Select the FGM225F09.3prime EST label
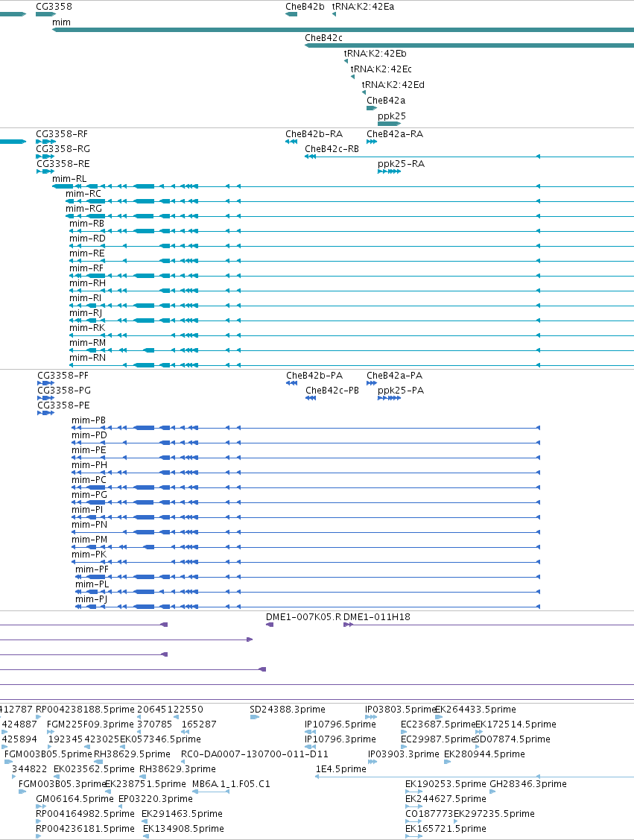The height and width of the screenshot is (840, 634). click(x=90, y=724)
